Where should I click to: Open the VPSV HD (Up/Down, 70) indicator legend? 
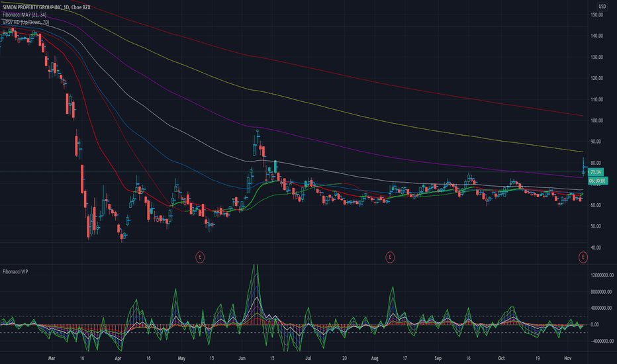[x=26, y=23]
